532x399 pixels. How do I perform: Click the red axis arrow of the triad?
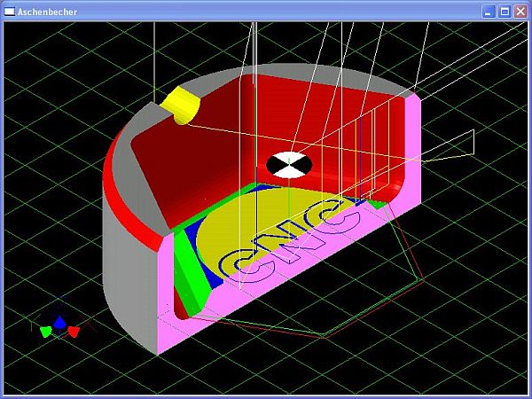(74, 331)
